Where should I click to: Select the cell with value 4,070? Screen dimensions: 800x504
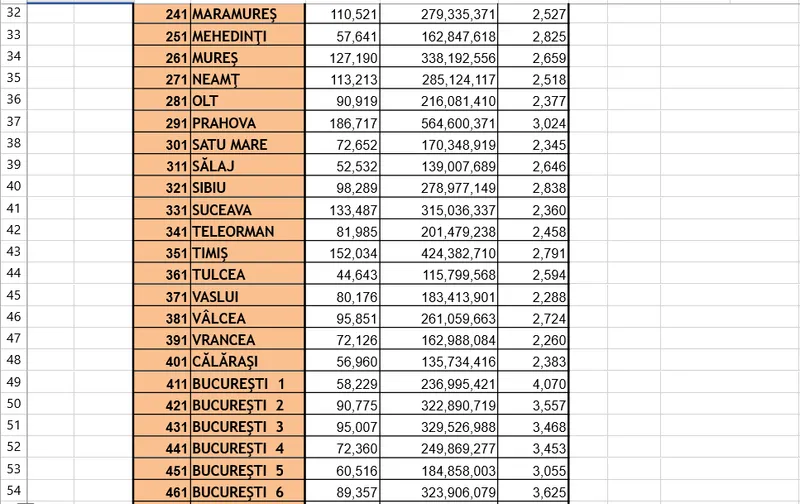(536, 383)
